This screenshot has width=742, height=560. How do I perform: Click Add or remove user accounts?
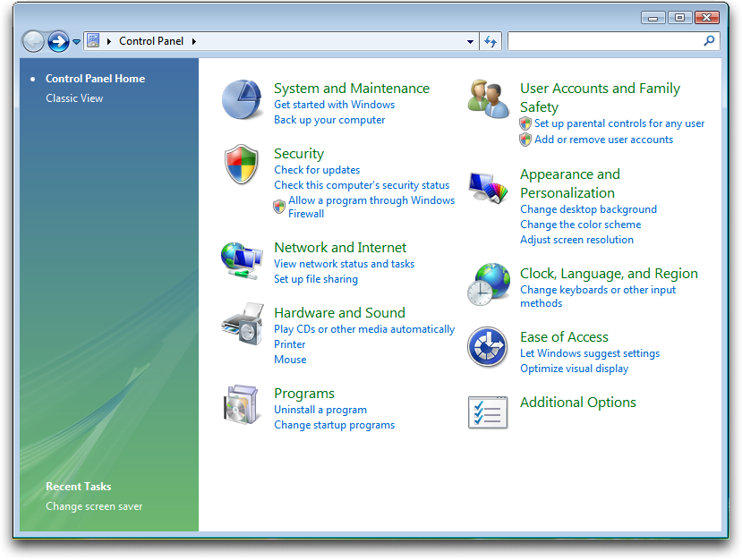(603, 140)
